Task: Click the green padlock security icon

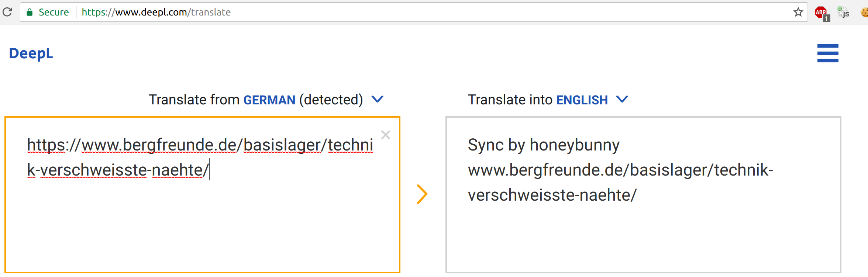Action: tap(30, 12)
